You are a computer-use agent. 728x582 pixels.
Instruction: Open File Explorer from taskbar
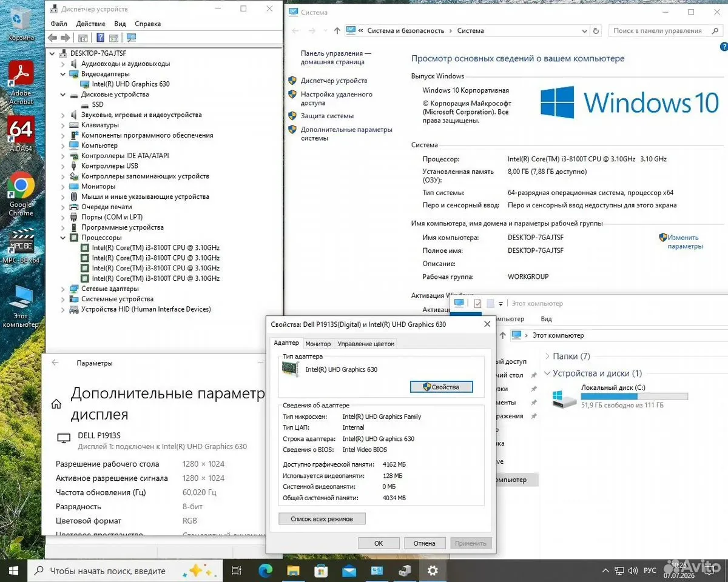point(293,570)
